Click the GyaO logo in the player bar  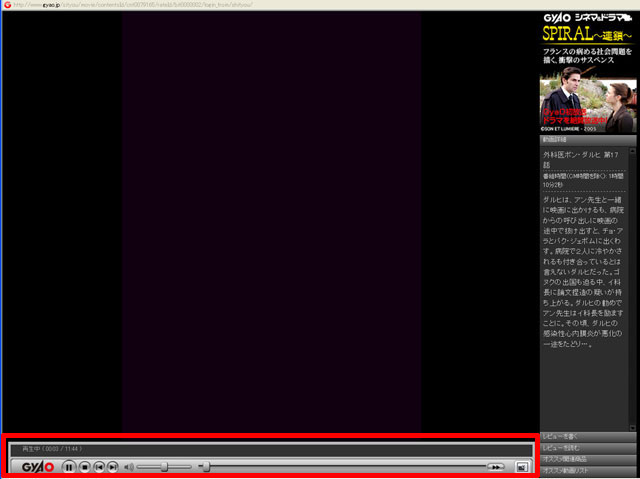pos(38,467)
